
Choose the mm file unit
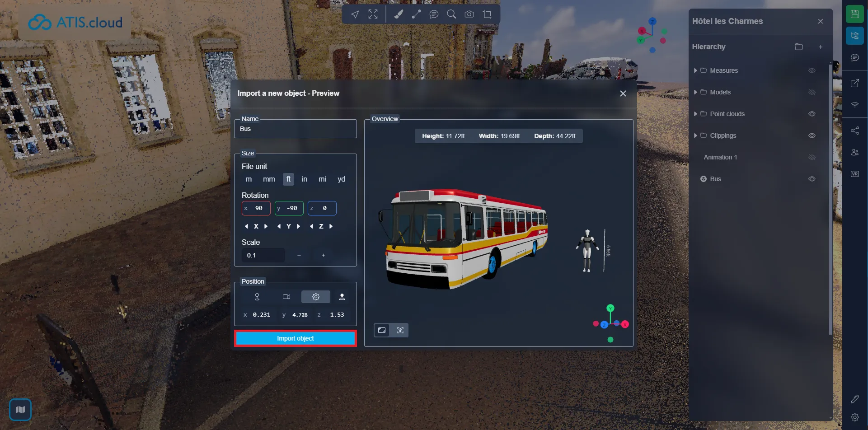click(269, 179)
